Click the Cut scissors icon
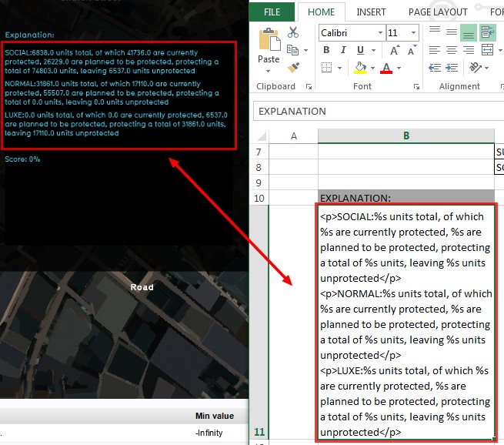 click(x=293, y=32)
